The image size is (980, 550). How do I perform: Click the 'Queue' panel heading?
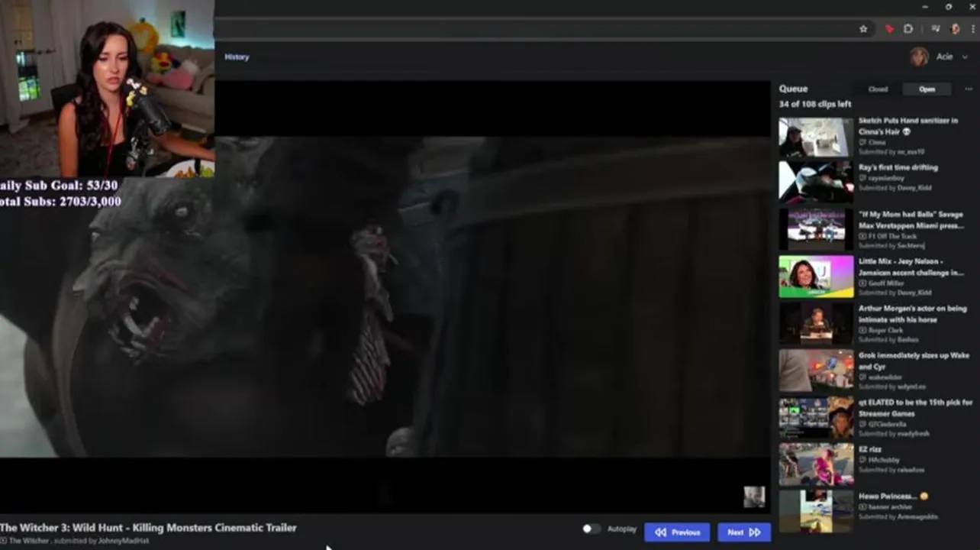tap(793, 89)
